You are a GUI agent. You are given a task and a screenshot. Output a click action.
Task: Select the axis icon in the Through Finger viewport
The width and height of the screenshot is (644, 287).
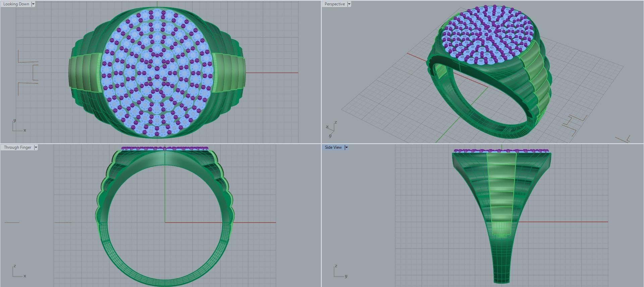[19, 271]
